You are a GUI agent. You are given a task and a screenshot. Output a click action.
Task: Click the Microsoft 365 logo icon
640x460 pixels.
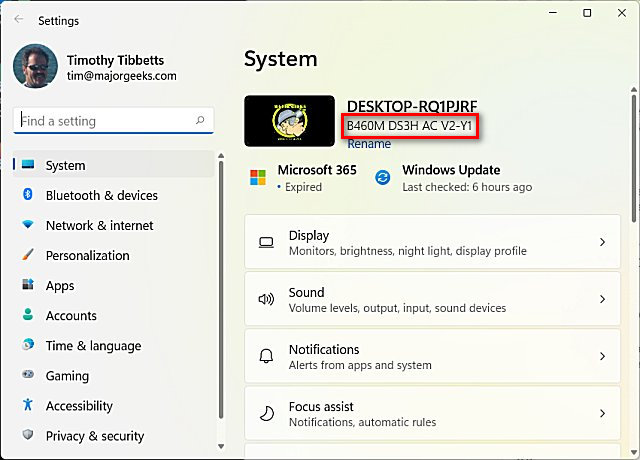click(258, 178)
